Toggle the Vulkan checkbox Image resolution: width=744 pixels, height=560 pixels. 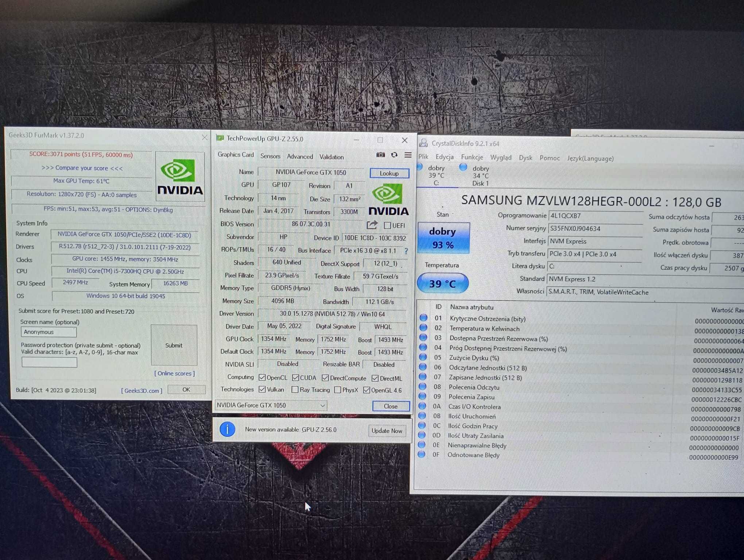[x=262, y=389]
